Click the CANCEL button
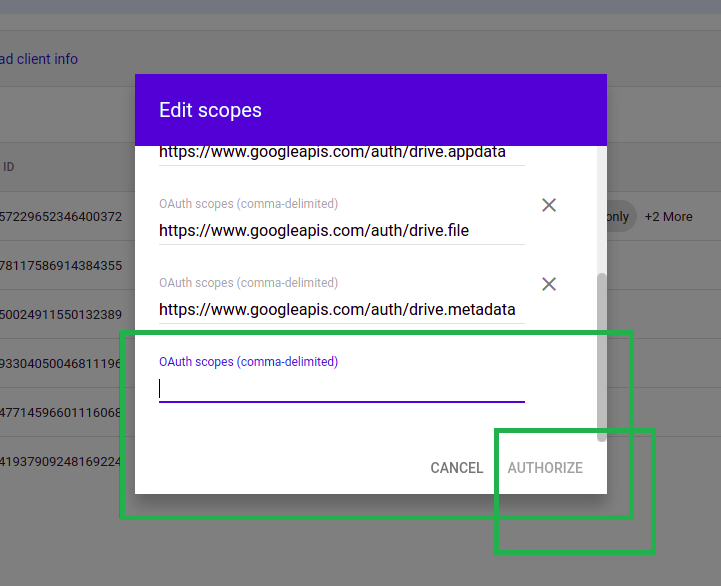Image resolution: width=721 pixels, height=586 pixels. point(457,468)
